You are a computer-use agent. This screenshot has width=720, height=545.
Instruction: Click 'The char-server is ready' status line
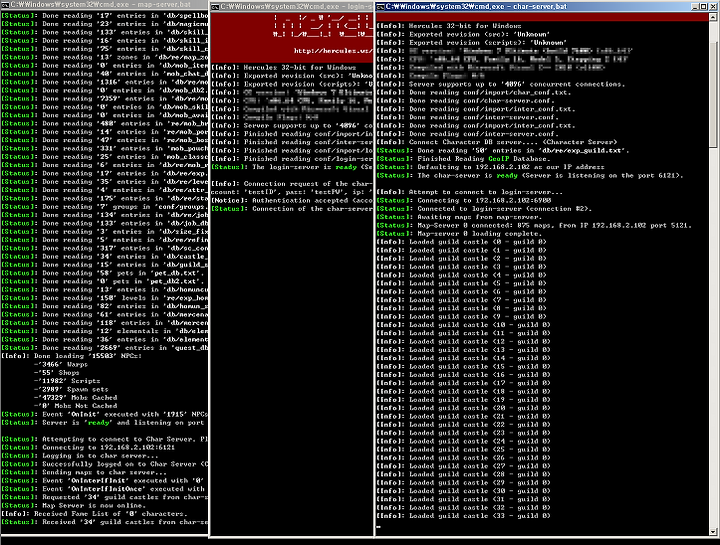point(530,175)
